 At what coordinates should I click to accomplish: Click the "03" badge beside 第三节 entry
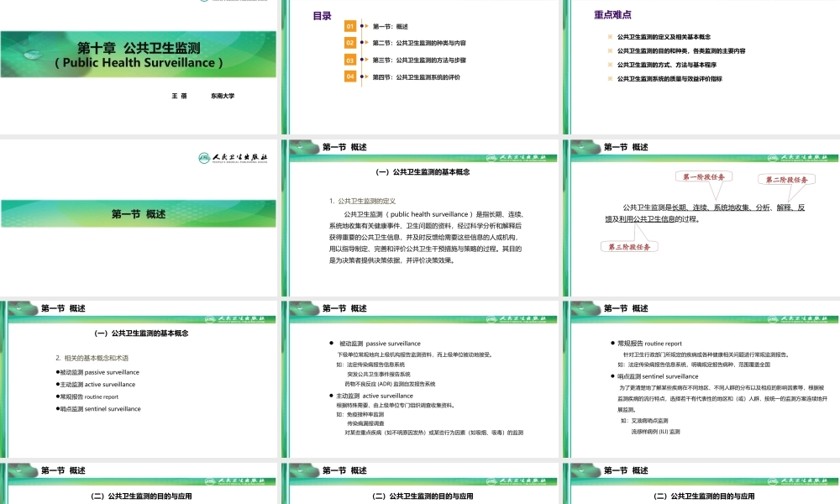click(350, 60)
